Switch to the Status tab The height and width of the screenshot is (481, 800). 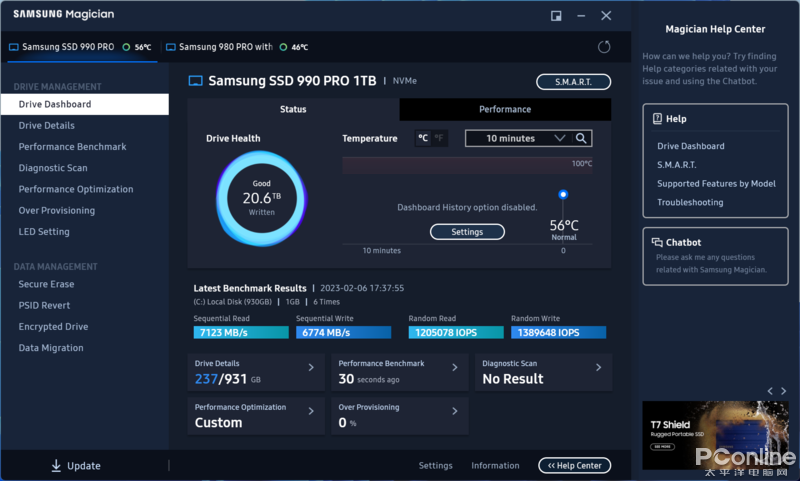point(293,109)
